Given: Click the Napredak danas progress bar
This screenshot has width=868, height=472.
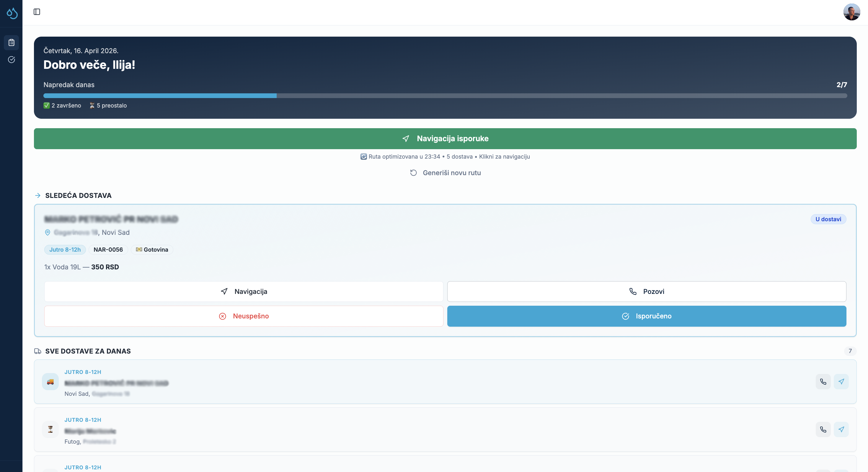Looking at the screenshot, I should click(445, 96).
